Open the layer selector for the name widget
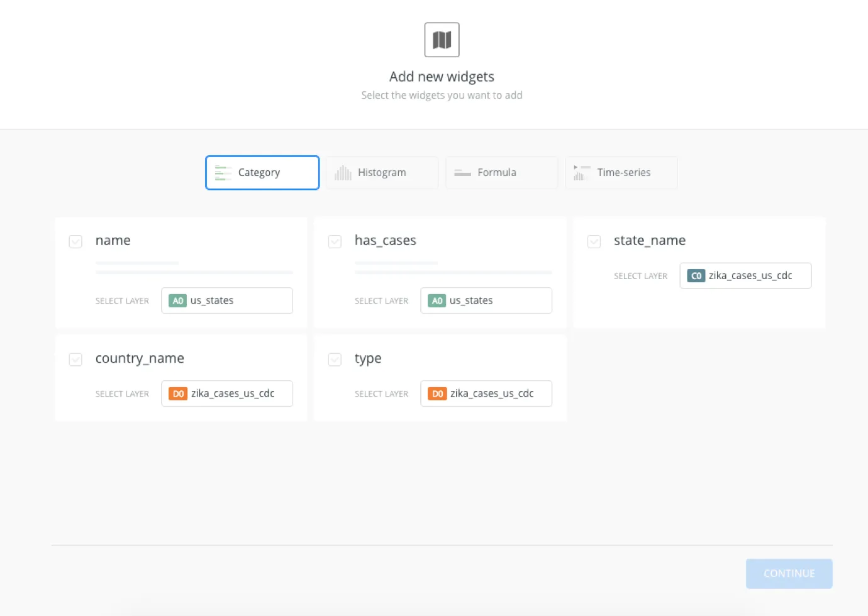 (x=226, y=300)
